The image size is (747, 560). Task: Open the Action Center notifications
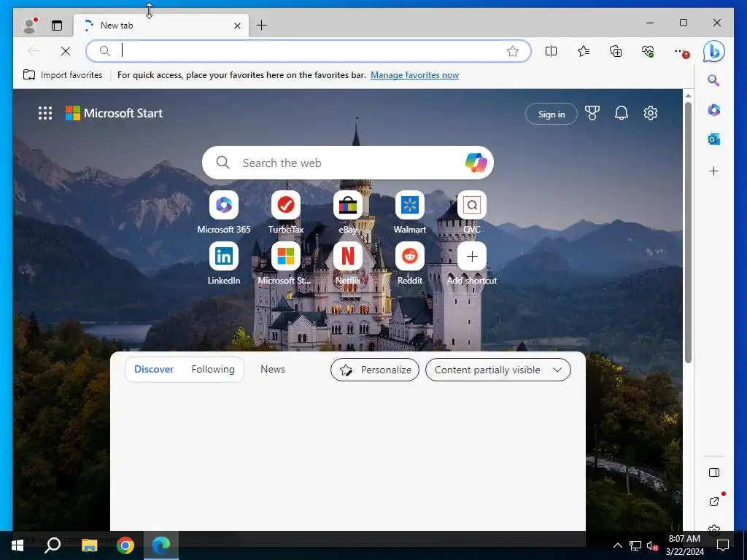click(723, 545)
